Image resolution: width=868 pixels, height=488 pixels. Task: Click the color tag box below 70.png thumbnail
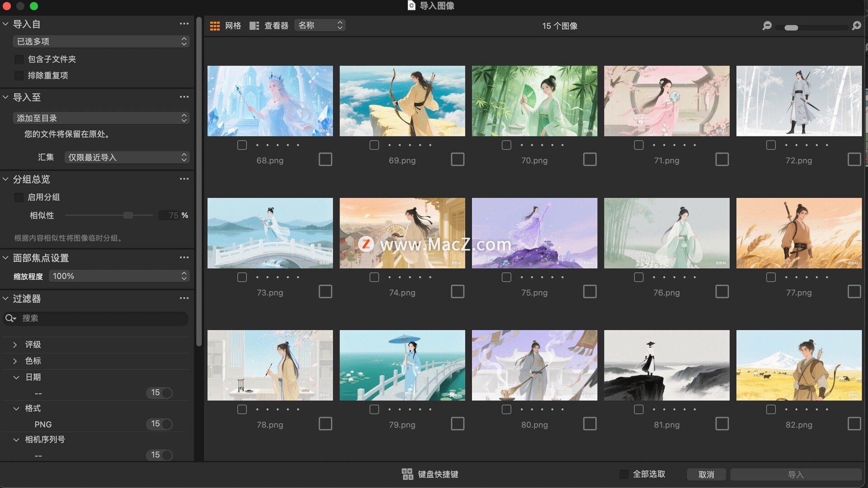(x=506, y=145)
